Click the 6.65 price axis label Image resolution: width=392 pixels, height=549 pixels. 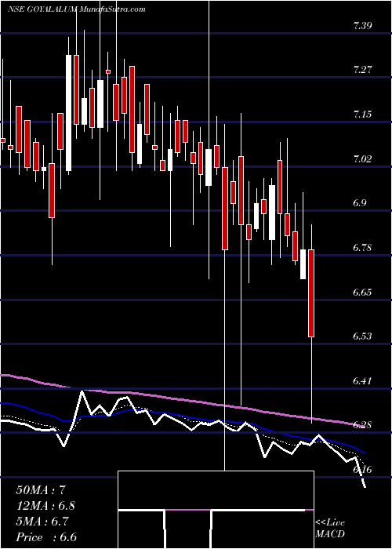(362, 292)
